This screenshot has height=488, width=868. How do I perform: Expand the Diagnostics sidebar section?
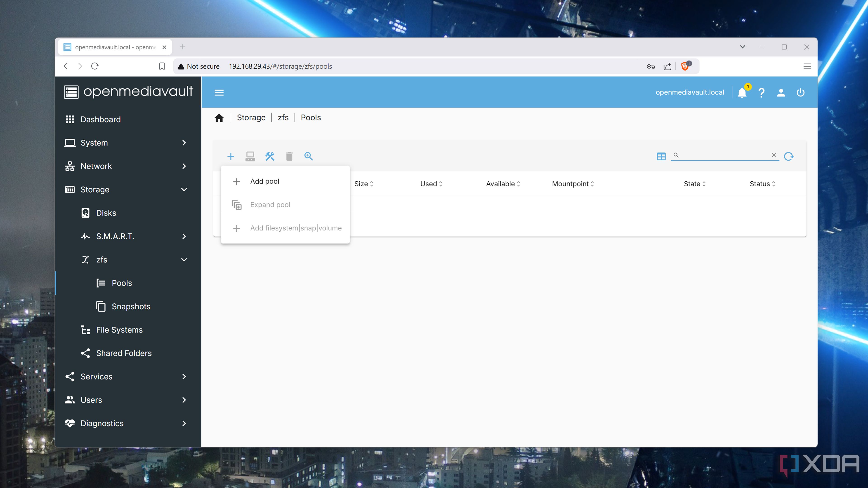coord(128,423)
